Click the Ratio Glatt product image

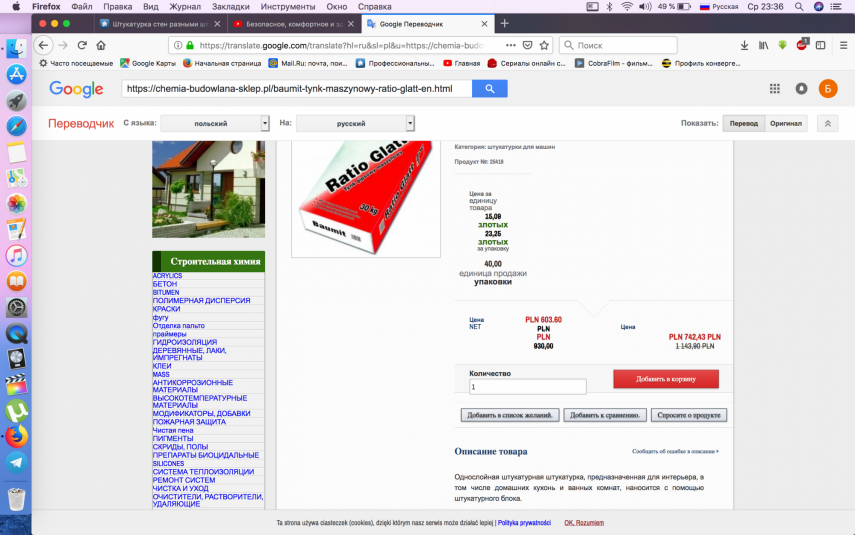coord(366,197)
